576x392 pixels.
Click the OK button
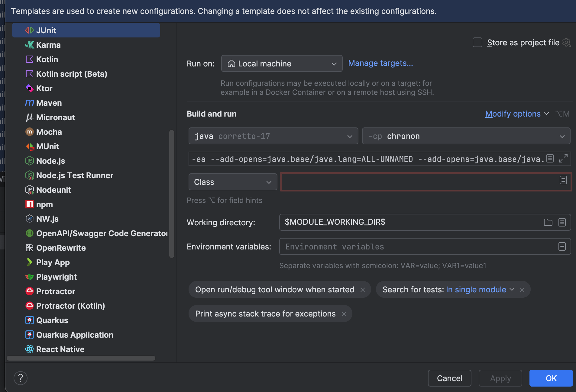551,378
